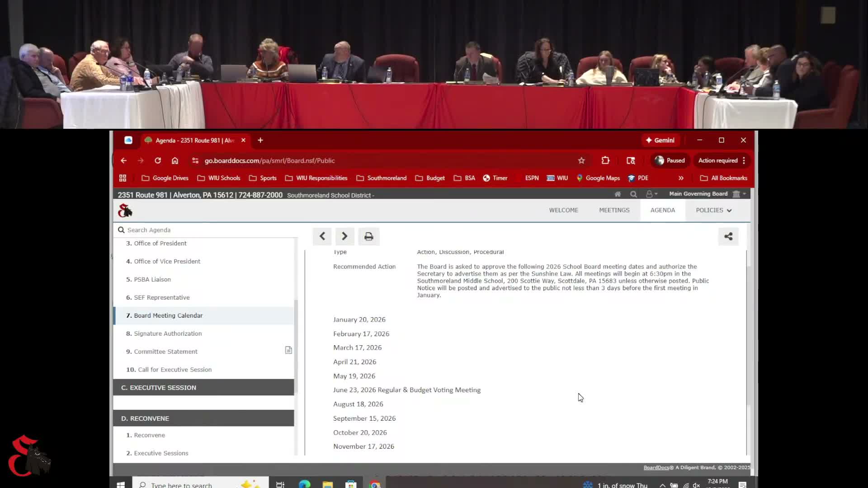Click the share icon on the agenda page

[728, 236]
